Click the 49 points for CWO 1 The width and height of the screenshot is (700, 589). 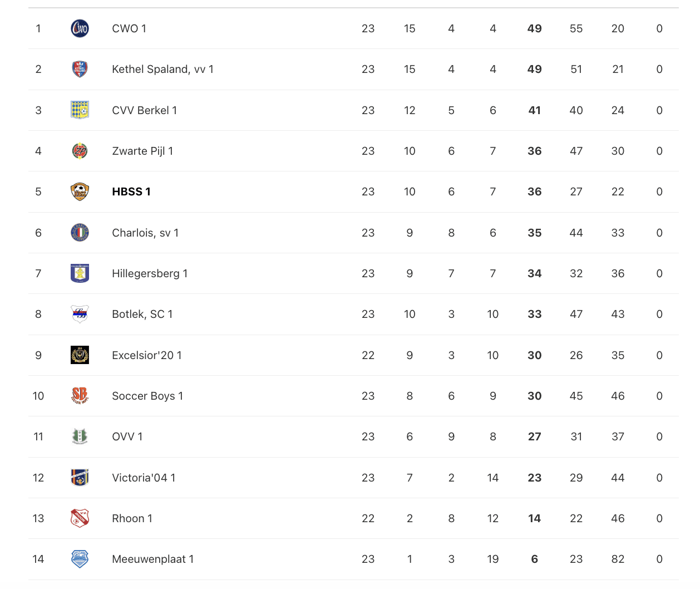tap(534, 28)
